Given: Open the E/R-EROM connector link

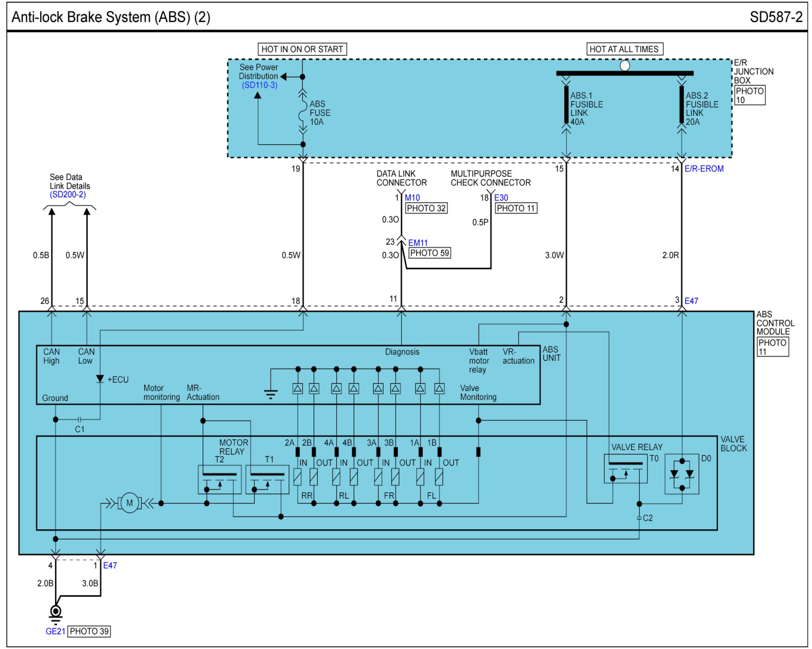Looking at the screenshot, I should [x=703, y=169].
